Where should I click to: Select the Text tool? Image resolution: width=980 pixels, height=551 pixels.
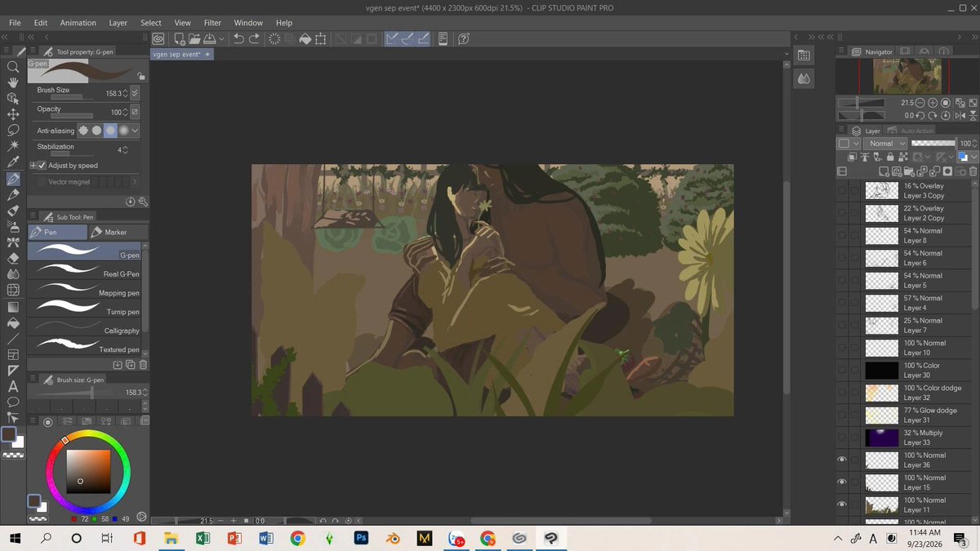[x=13, y=386]
